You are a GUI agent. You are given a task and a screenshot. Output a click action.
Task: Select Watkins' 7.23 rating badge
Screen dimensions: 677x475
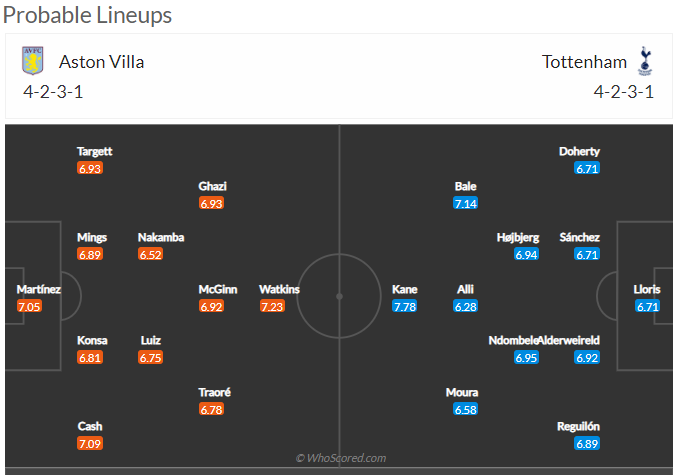(x=272, y=306)
